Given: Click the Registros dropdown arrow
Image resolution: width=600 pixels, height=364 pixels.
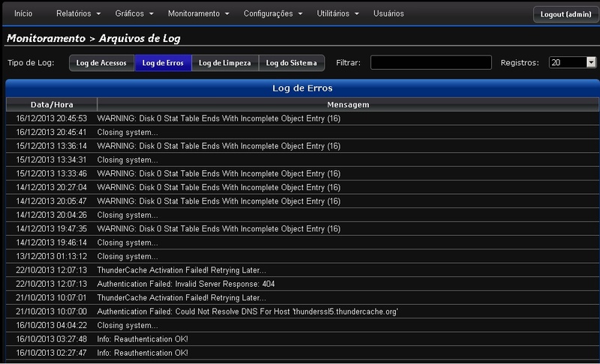Looking at the screenshot, I should pyautogui.click(x=591, y=63).
